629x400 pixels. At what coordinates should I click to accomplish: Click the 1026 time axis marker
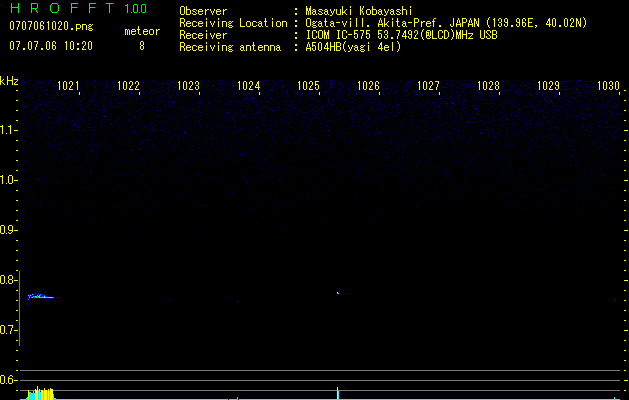coord(369,86)
